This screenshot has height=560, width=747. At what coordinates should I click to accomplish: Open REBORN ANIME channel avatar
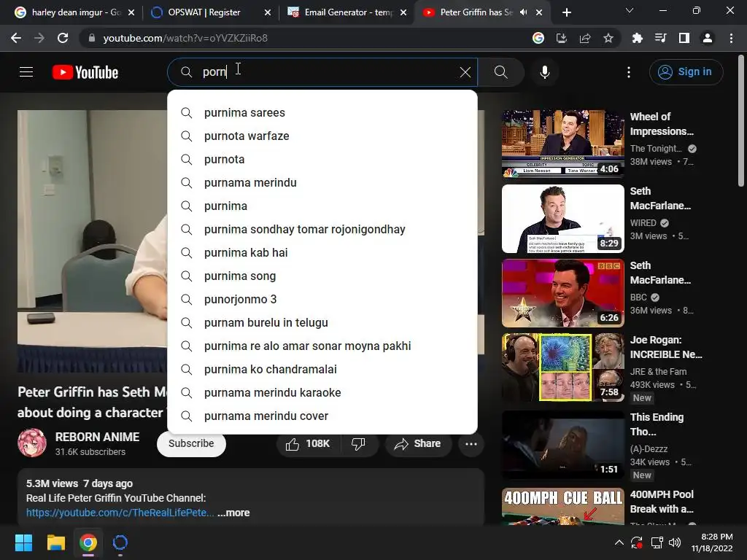tap(32, 443)
